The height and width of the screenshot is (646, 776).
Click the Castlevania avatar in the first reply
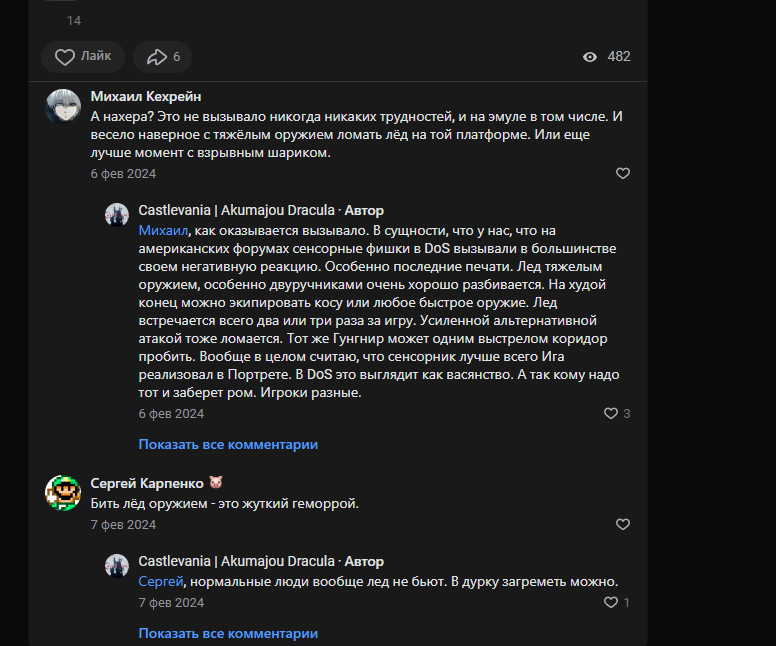pos(117,215)
